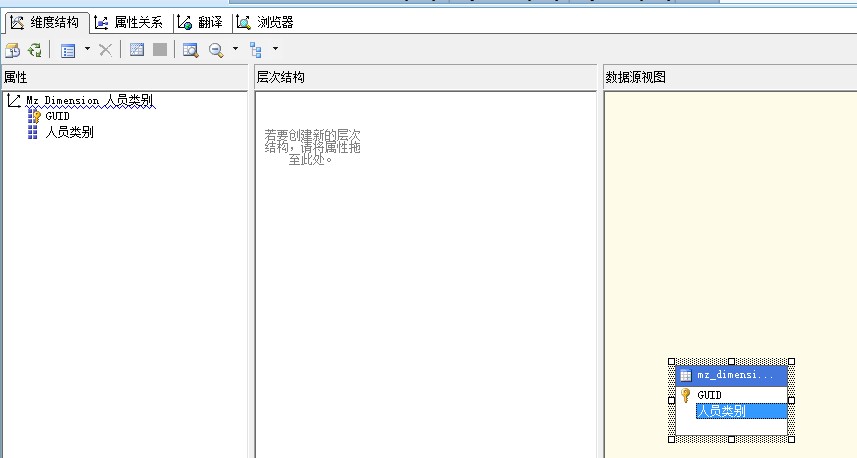Screen dimensions: 857x458
Task: Click the 若要创建新的层次结构 hint text
Action: click(312, 147)
